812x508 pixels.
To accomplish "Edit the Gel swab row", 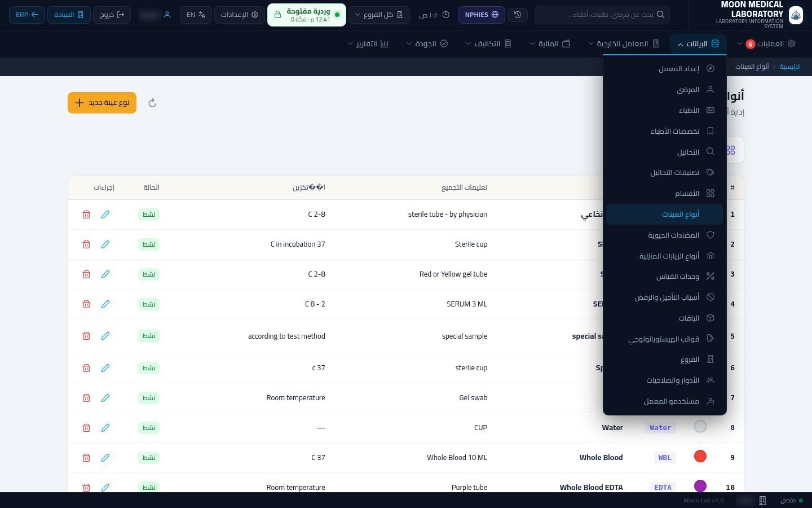I will click(105, 398).
